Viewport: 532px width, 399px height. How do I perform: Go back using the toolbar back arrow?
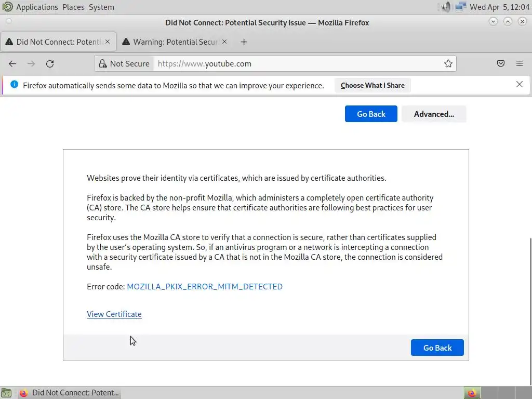12,64
